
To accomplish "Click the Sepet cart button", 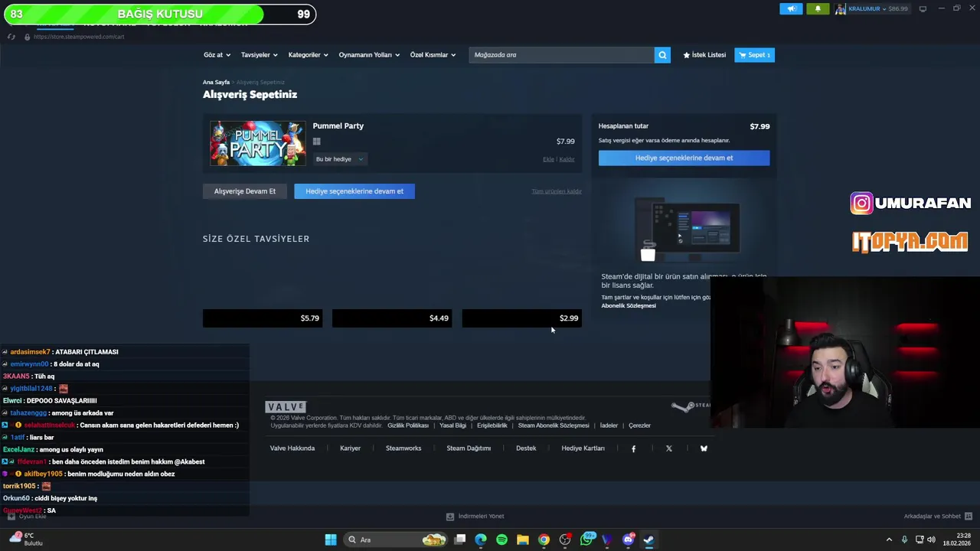I will pos(754,55).
